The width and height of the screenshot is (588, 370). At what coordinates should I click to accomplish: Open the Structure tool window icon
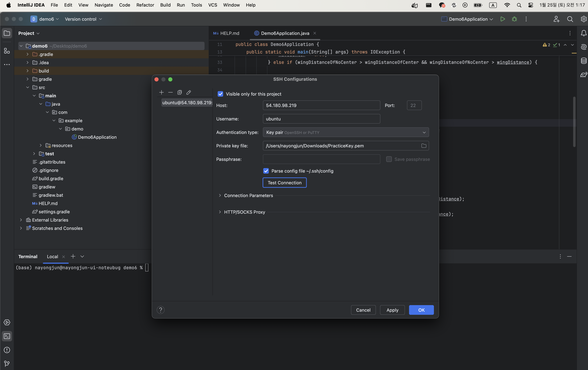7,51
